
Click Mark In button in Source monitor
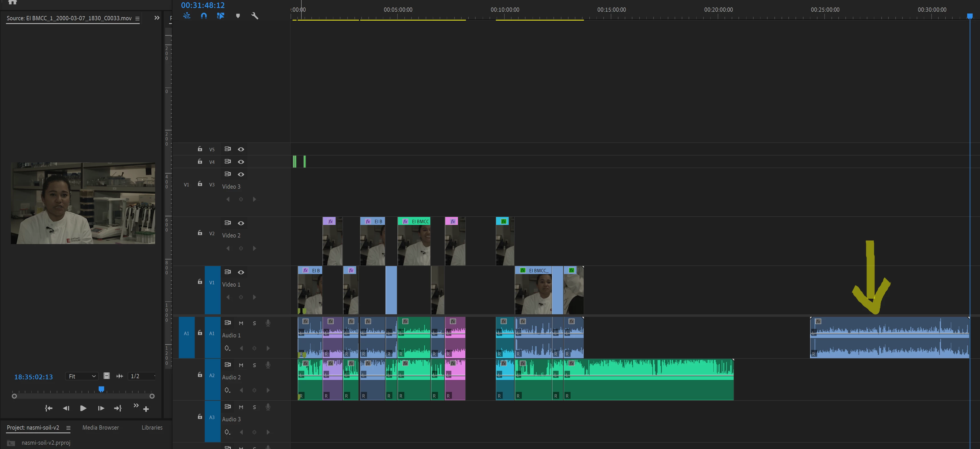click(x=49, y=408)
